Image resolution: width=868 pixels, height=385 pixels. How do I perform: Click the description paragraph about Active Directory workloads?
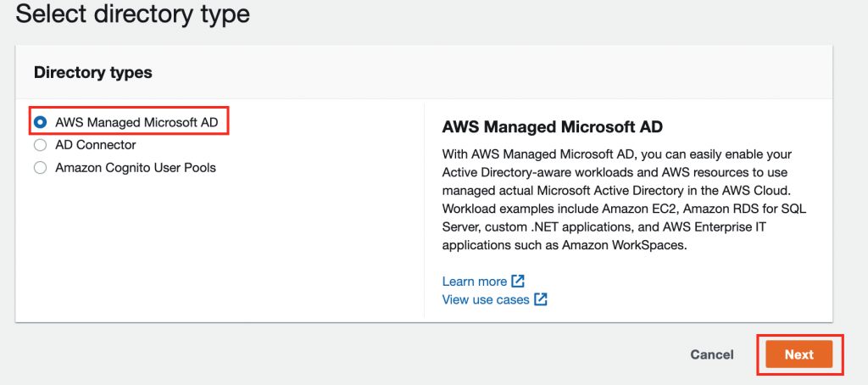pyautogui.click(x=620, y=199)
